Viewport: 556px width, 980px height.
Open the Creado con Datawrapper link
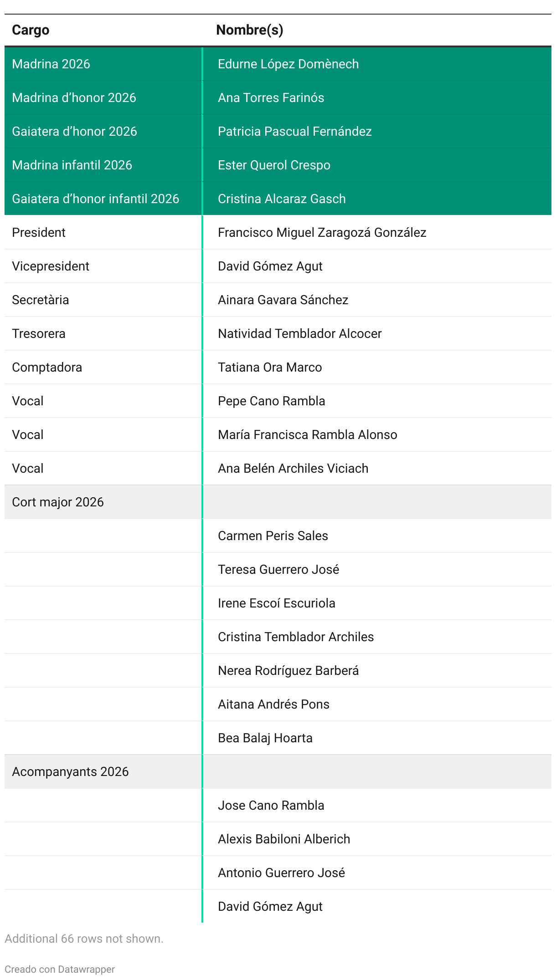60,969
